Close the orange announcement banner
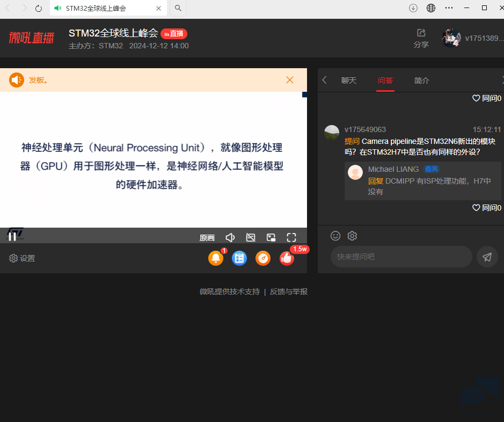This screenshot has width=504, height=422. [x=290, y=80]
